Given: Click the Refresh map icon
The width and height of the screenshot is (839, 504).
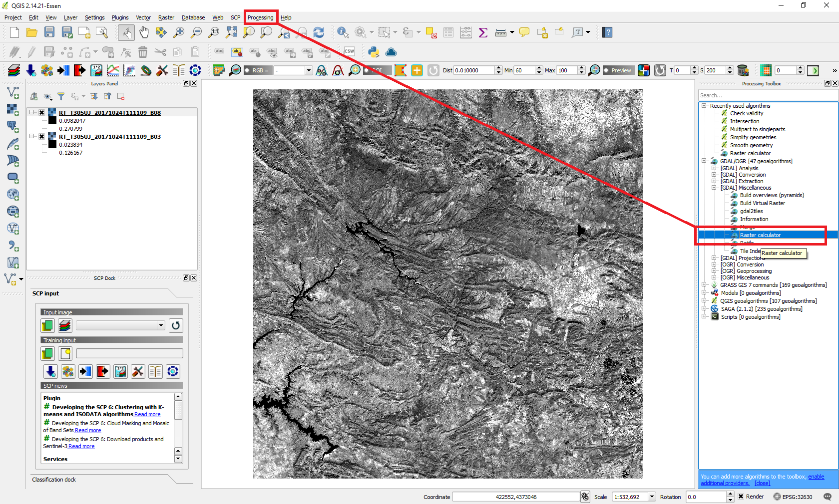Looking at the screenshot, I should pyautogui.click(x=318, y=32).
